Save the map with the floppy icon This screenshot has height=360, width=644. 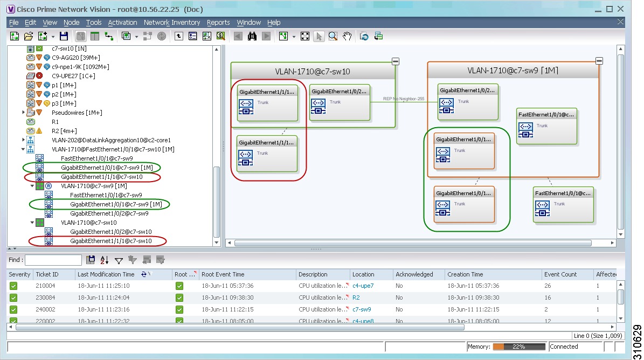pyautogui.click(x=64, y=37)
